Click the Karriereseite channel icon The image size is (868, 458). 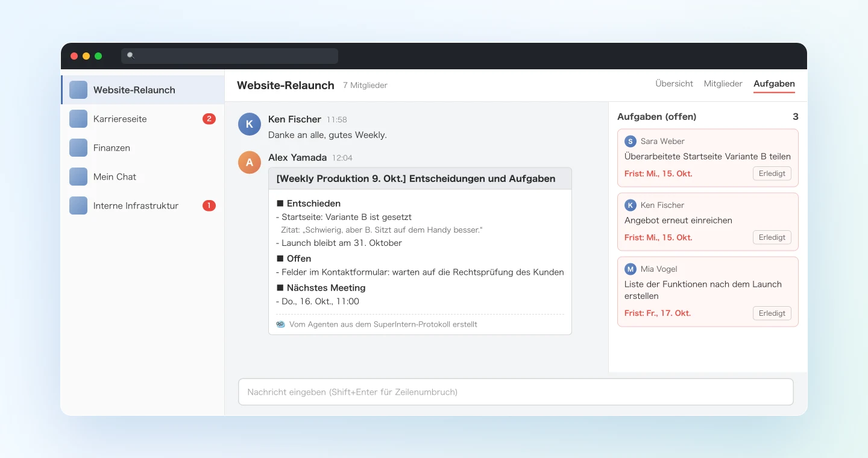pyautogui.click(x=78, y=119)
